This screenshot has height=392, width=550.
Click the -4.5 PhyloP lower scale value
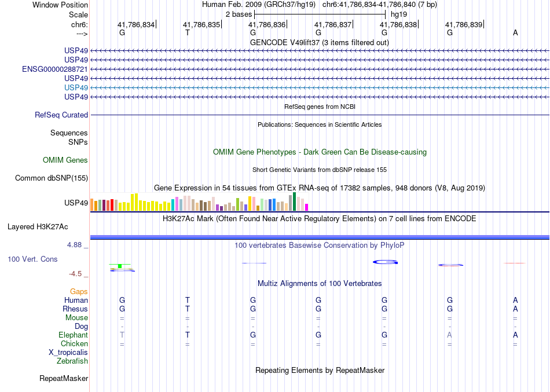[x=75, y=274]
